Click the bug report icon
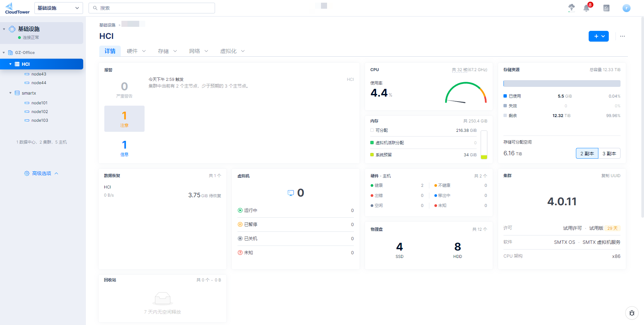This screenshot has width=644, height=325. (632, 313)
